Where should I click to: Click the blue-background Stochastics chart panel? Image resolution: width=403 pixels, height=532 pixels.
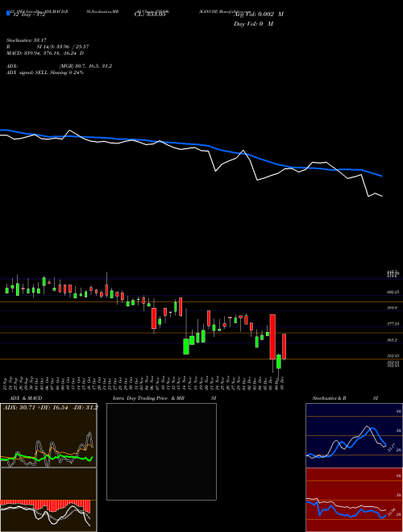tap(354, 435)
